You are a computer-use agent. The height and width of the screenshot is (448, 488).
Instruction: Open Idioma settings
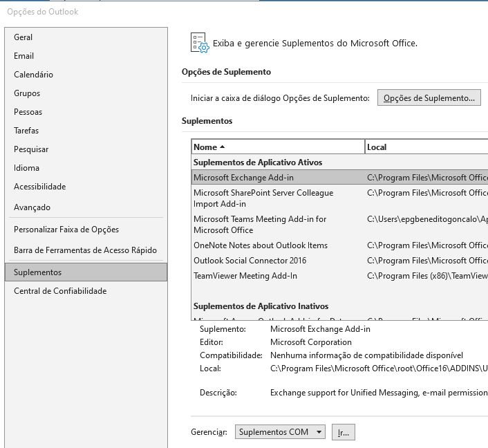(x=86, y=168)
